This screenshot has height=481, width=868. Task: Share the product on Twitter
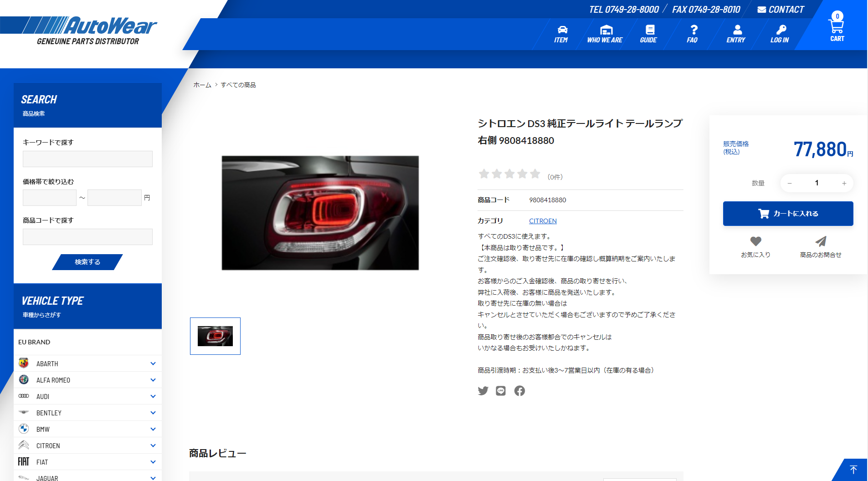pyautogui.click(x=483, y=391)
